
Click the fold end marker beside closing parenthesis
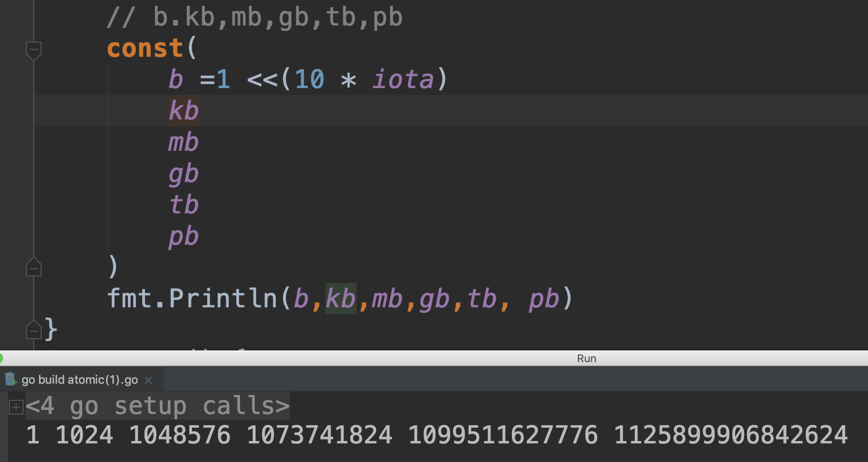pyautogui.click(x=33, y=267)
